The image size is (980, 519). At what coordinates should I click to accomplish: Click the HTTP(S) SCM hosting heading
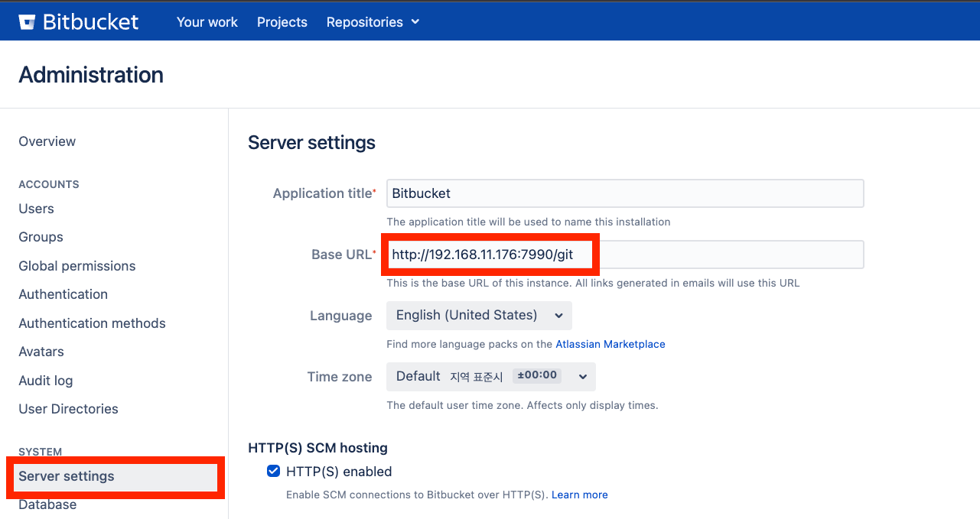tap(317, 448)
